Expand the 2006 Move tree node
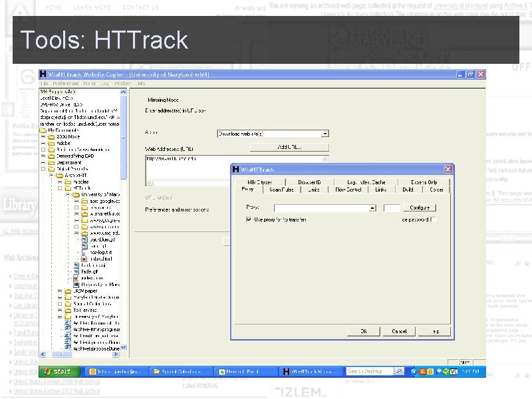Viewport: 532px width, 399px height. [x=43, y=137]
